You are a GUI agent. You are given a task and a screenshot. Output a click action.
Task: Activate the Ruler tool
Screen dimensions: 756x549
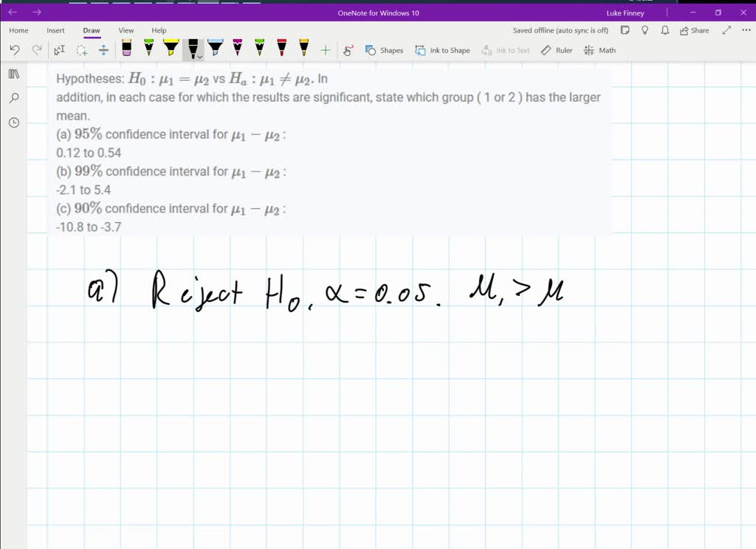point(556,50)
